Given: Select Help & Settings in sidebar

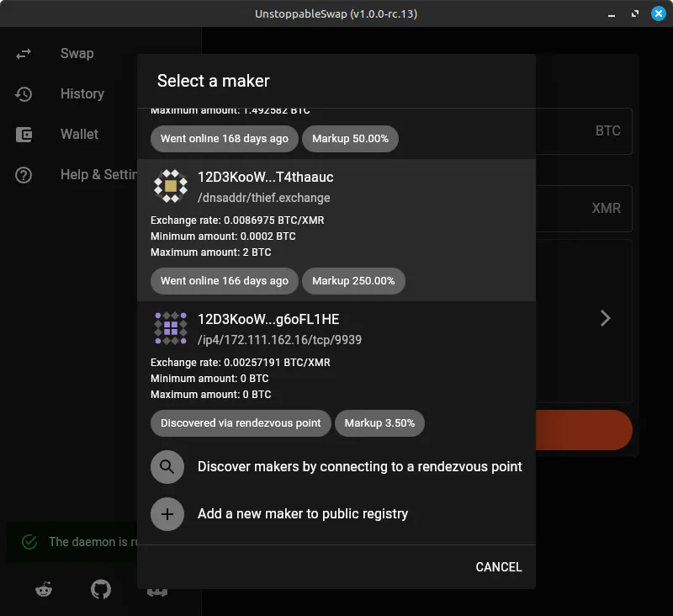Looking at the screenshot, I should [98, 175].
